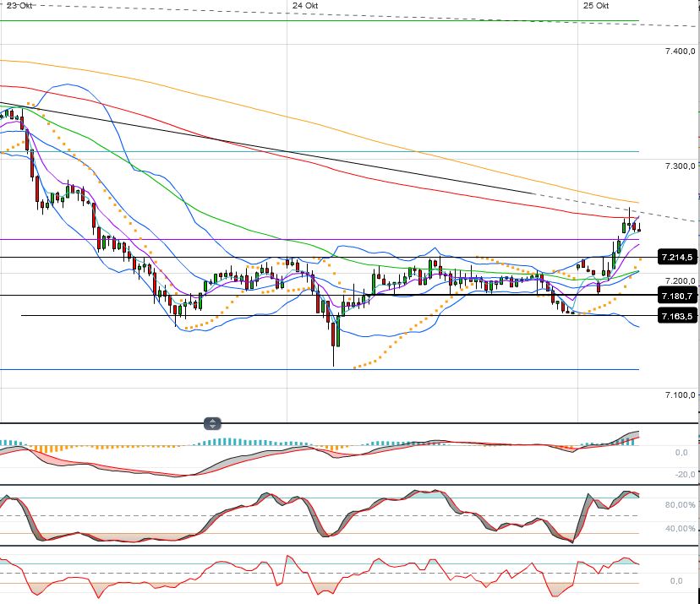The height and width of the screenshot is (604, 700).
Task: Select the green horizontal line at chart top
Action: coord(338,21)
